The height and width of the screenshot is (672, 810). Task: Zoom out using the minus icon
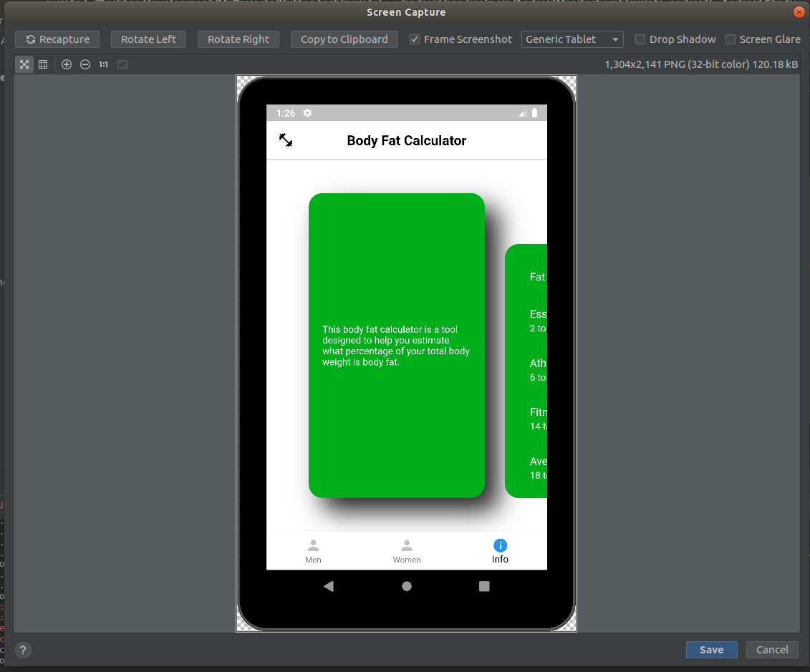pos(85,64)
